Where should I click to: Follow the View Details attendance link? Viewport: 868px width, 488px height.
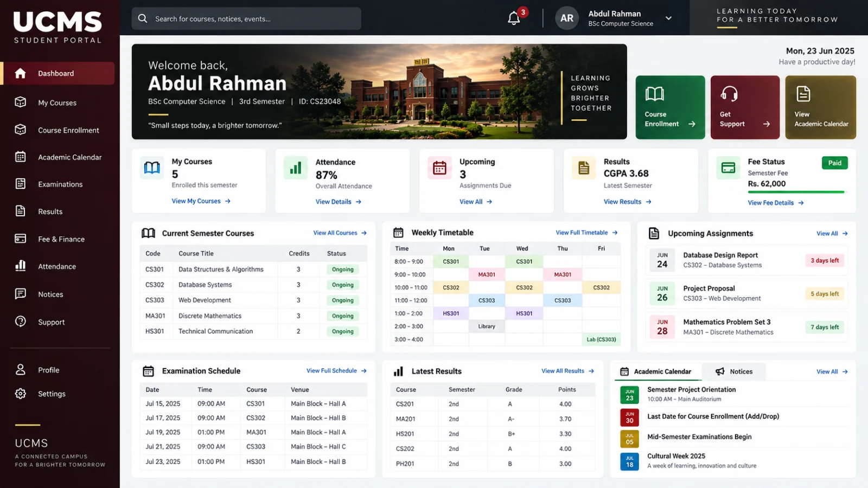point(339,202)
